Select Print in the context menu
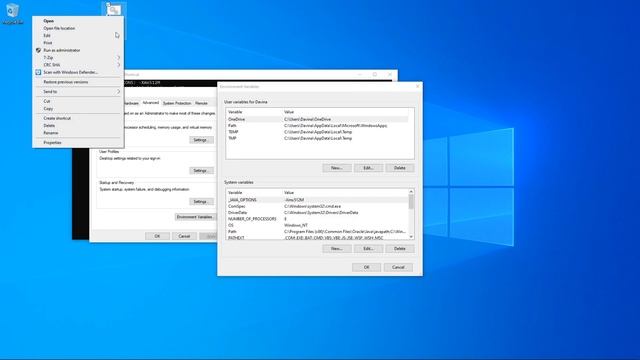 pyautogui.click(x=78, y=43)
